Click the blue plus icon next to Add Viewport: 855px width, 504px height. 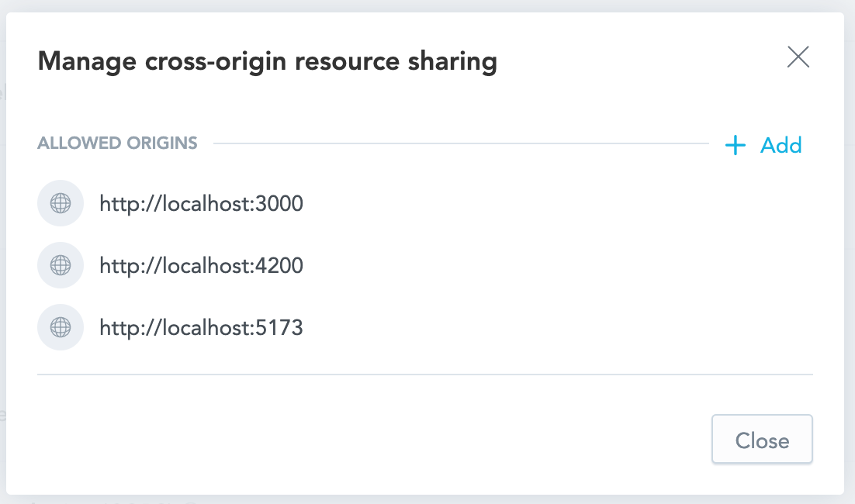[x=734, y=145]
